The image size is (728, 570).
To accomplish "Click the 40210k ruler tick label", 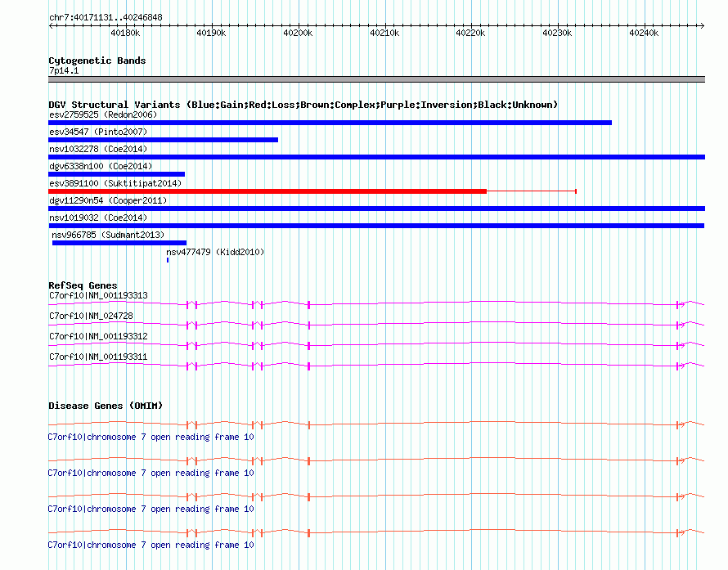I will click(x=384, y=33).
